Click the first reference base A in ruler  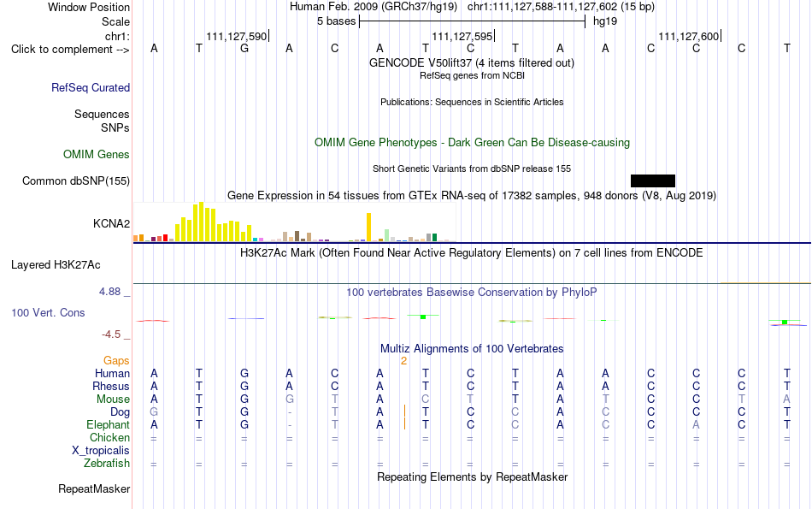pos(154,48)
